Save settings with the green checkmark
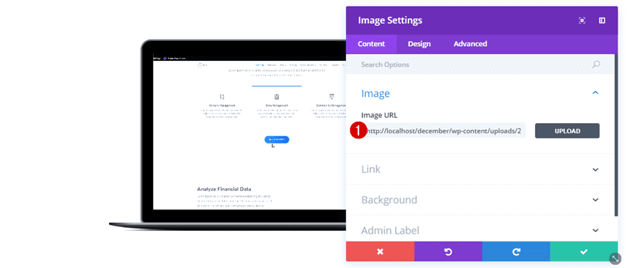The height and width of the screenshot is (268, 644). click(x=584, y=252)
